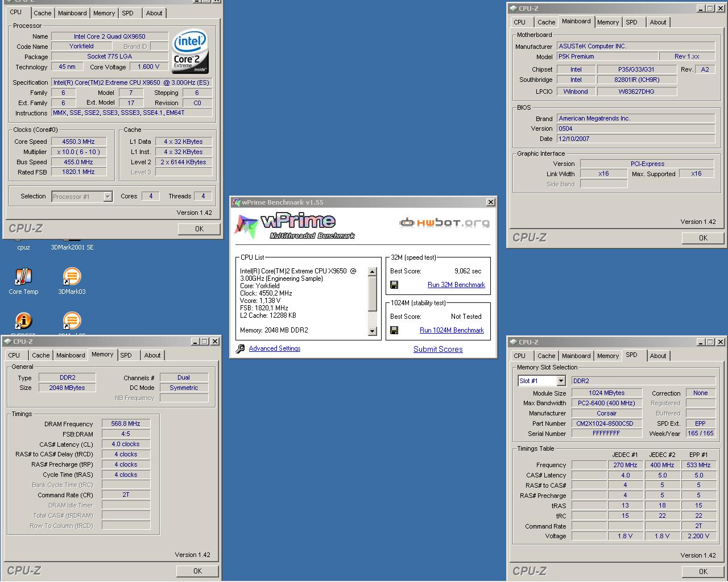This screenshot has width=728, height=582.
Task: Open the 3DMark2001 SE desktop shortcut
Action: tap(72, 247)
